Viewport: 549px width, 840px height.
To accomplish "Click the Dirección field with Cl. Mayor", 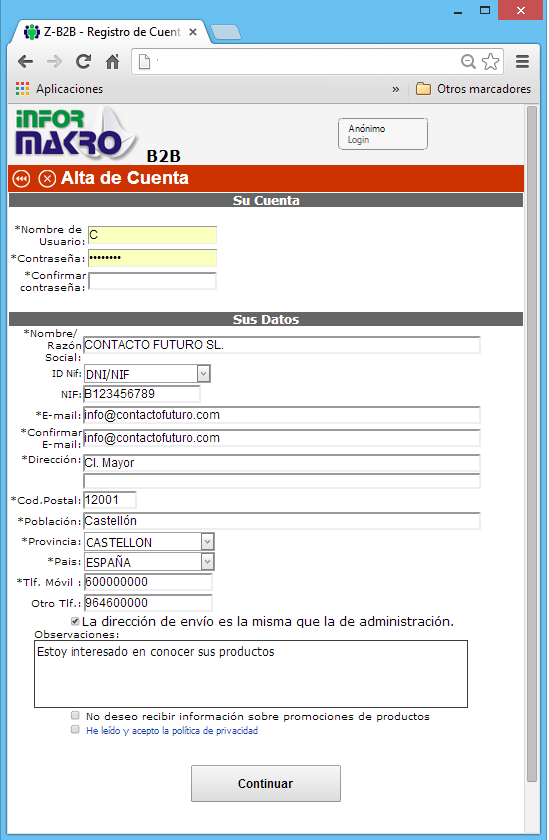I will 282,463.
